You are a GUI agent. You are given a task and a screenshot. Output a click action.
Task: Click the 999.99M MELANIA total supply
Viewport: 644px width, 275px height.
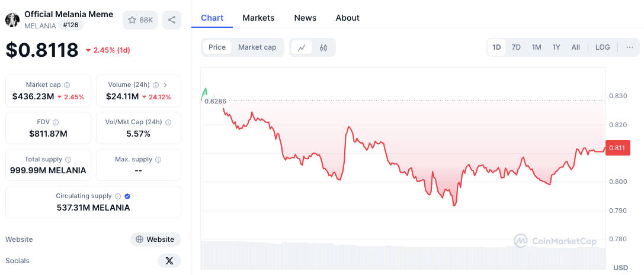[48, 170]
